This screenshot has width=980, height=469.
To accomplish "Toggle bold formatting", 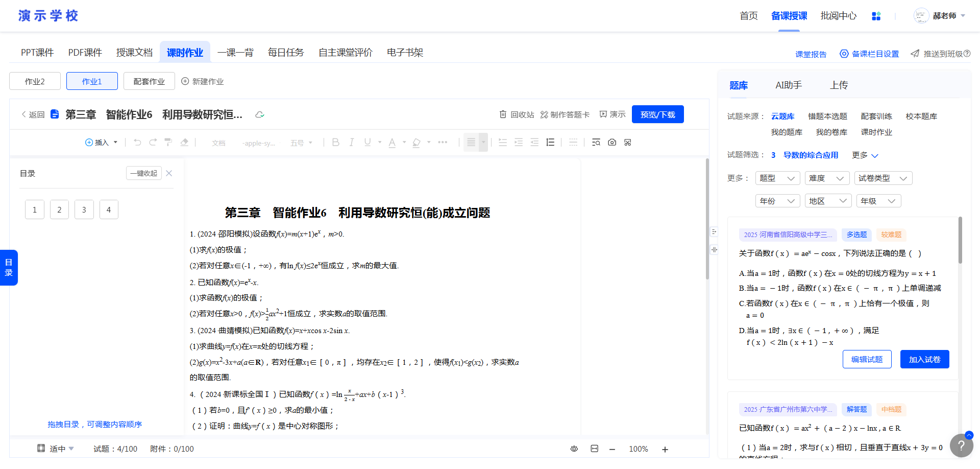I will (335, 143).
